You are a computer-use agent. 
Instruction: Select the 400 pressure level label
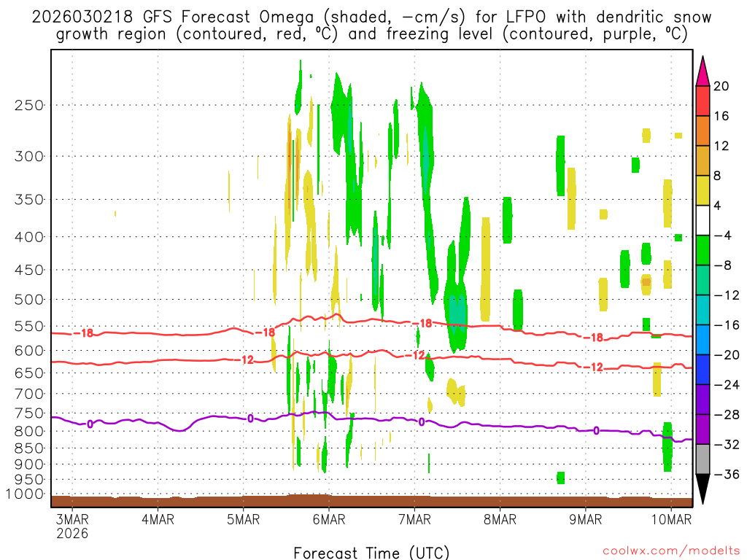click(x=29, y=237)
